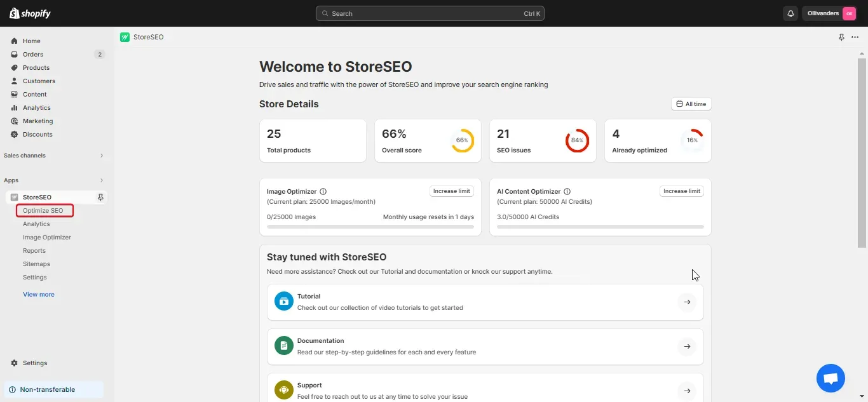Click the Already optimized card
The height and width of the screenshot is (402, 868).
(658, 140)
